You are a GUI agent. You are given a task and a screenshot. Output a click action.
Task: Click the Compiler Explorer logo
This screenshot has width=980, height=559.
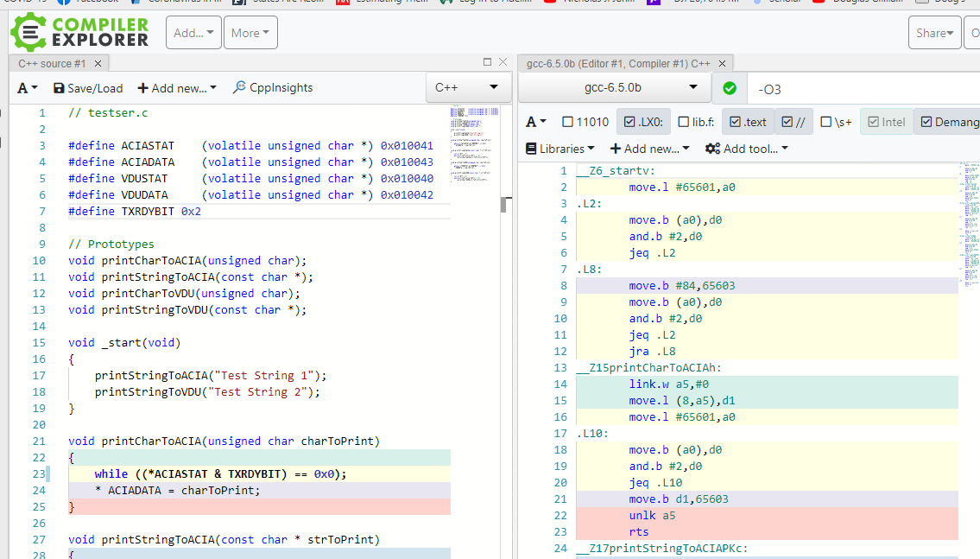click(79, 32)
